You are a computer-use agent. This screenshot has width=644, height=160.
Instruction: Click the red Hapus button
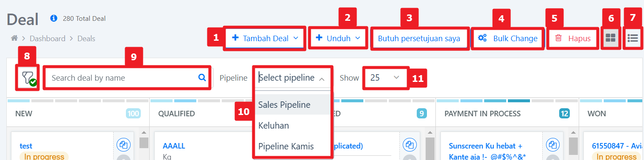coord(573,39)
